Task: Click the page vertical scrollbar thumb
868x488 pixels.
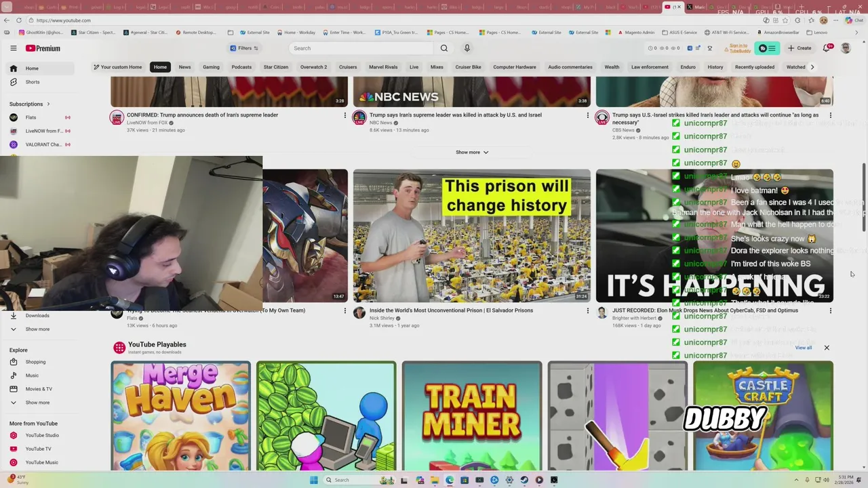Action: tap(863, 199)
